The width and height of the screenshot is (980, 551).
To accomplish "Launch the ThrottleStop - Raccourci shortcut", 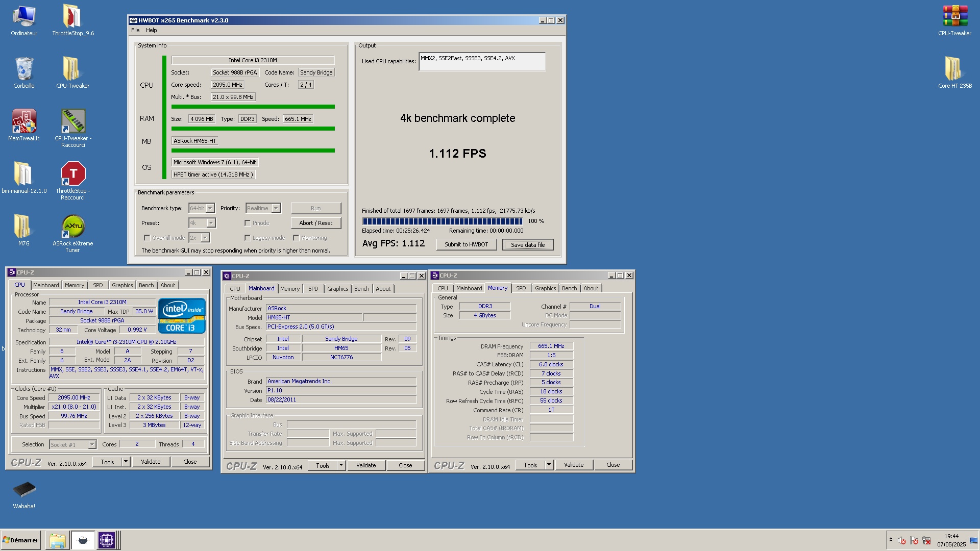I will point(73,181).
